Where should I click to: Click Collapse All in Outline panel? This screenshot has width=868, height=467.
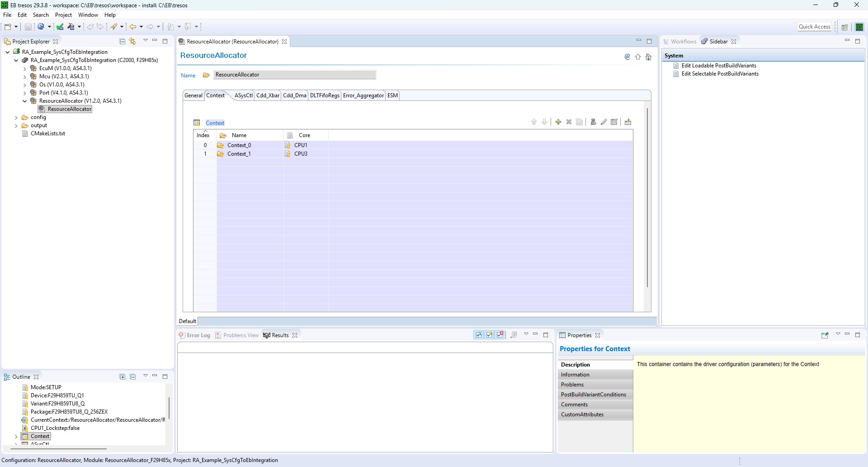click(133, 376)
